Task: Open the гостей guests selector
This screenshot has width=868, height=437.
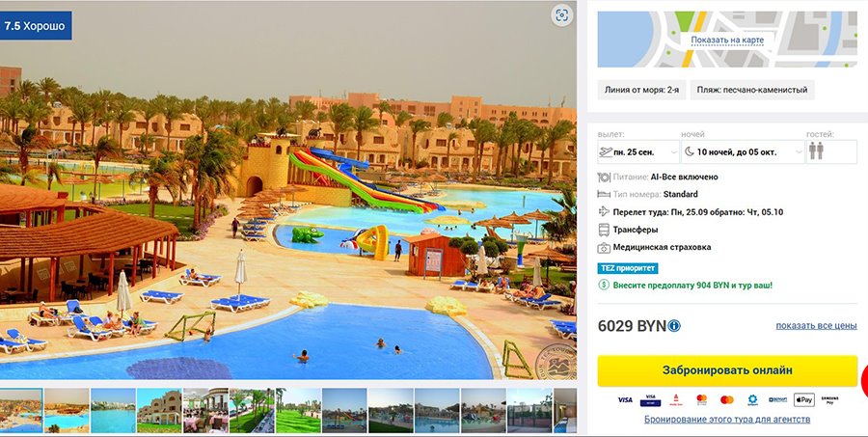Action: [x=831, y=151]
